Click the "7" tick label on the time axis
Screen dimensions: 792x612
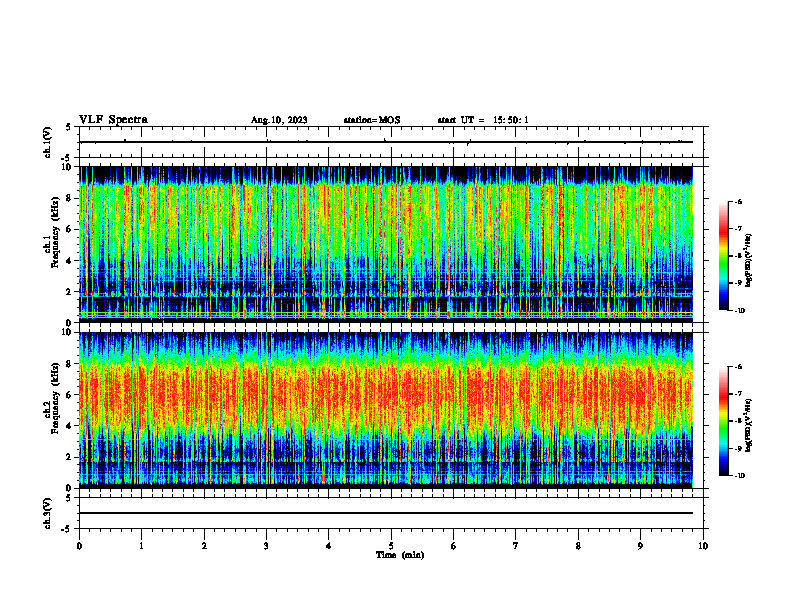(516, 546)
